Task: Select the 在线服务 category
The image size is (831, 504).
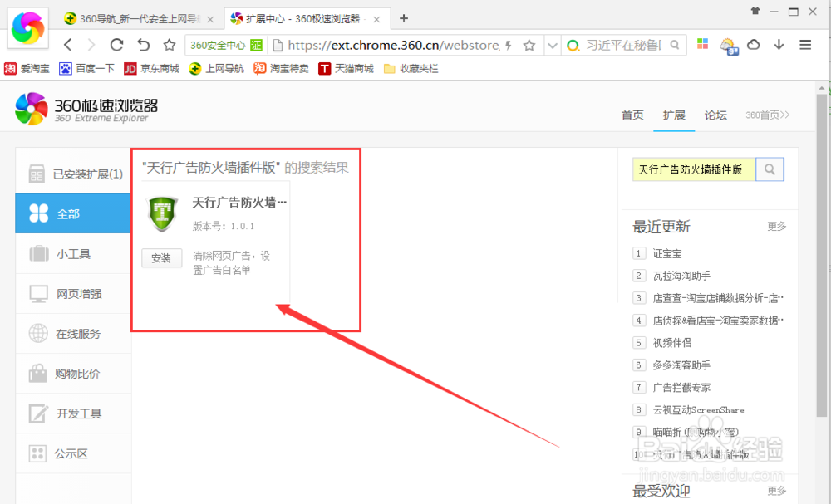Action: [x=73, y=334]
